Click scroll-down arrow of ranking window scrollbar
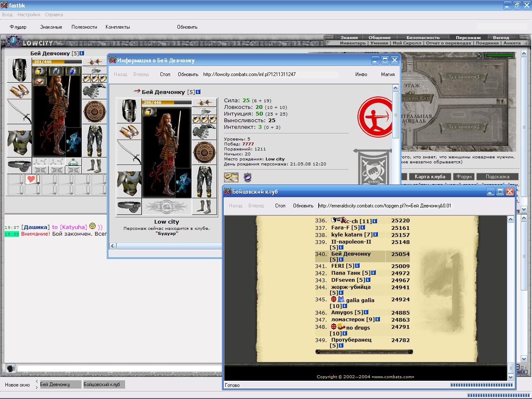532x399 pixels. (x=511, y=377)
